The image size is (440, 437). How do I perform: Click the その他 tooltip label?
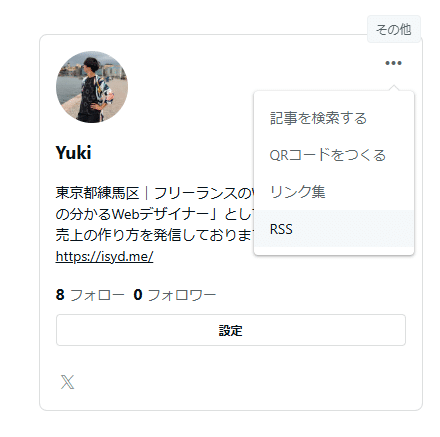[x=394, y=29]
